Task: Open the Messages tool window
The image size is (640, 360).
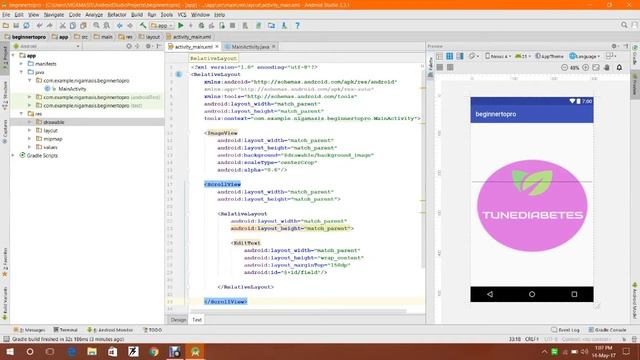Action: [29, 330]
